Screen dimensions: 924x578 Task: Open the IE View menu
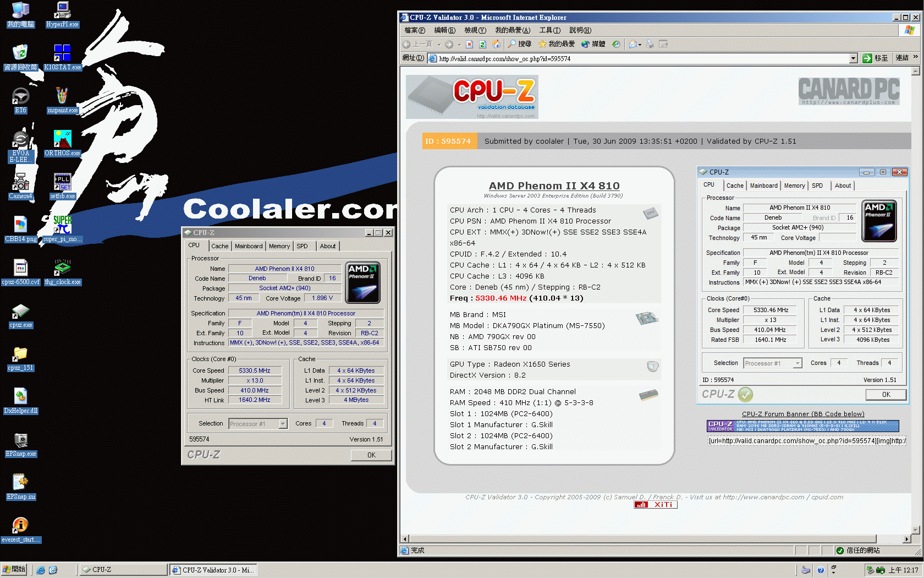pyautogui.click(x=475, y=30)
